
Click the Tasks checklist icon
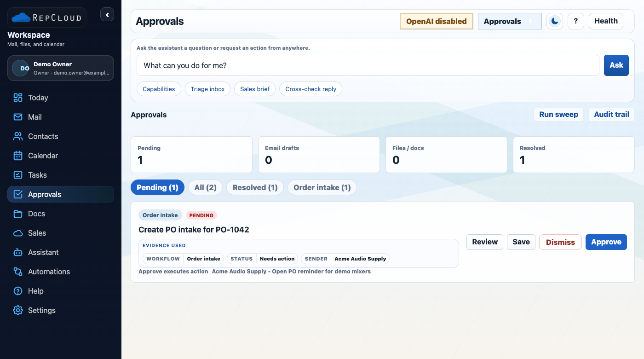[18, 175]
